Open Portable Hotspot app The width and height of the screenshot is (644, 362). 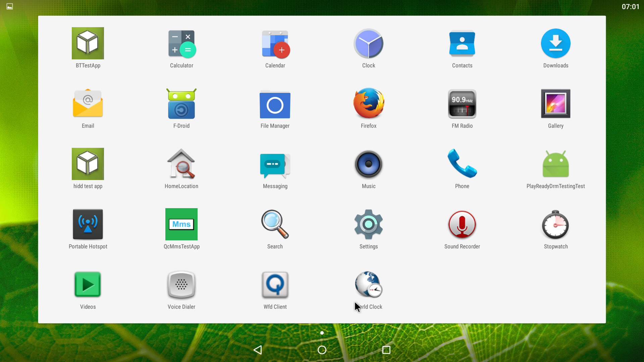pos(88,224)
